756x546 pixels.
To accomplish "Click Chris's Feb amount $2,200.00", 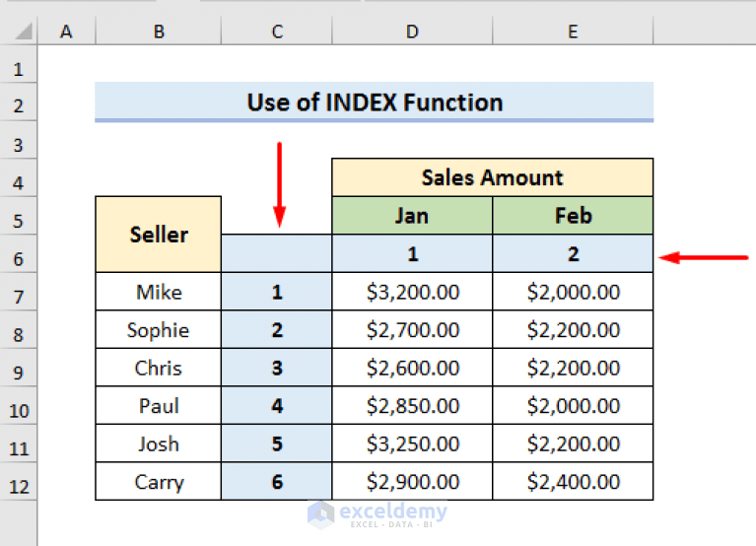I will pyautogui.click(x=573, y=368).
